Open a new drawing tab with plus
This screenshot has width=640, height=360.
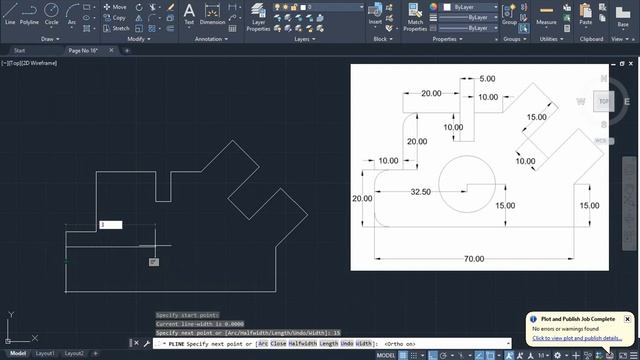127,51
